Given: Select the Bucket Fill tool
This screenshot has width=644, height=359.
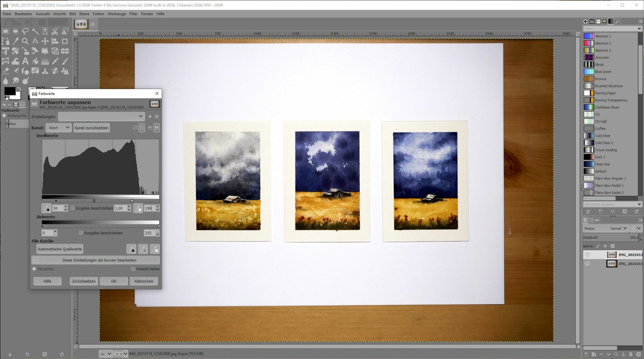Looking at the screenshot, I should click(x=35, y=61).
